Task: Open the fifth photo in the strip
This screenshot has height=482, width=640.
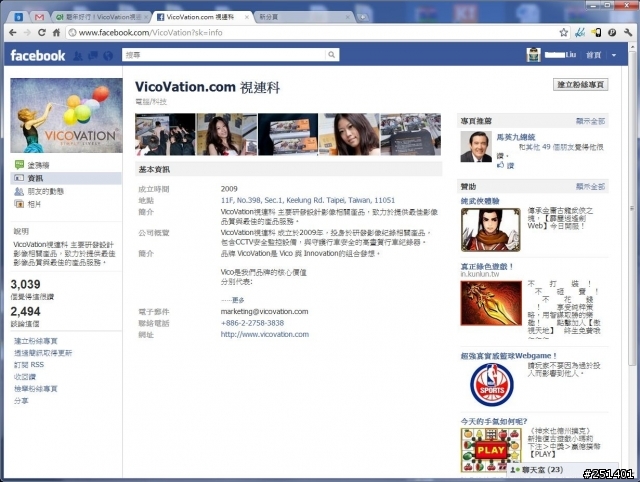Action: [411, 134]
